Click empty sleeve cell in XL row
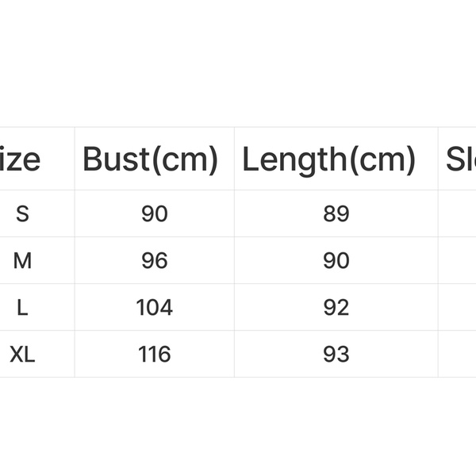This screenshot has width=476, height=476. (x=458, y=354)
